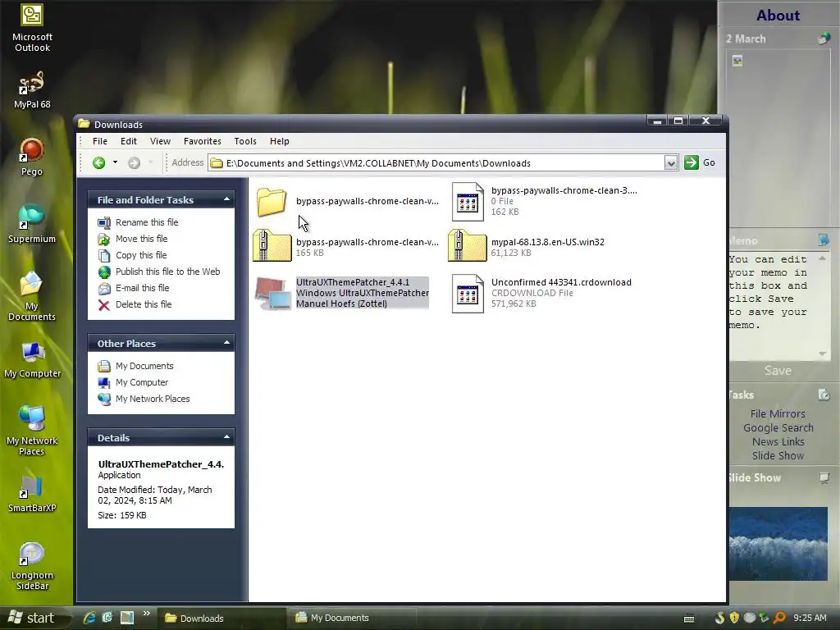Screen dimensions: 840x630
Task: Click the magnifier icon in system tray
Action: coord(779,618)
